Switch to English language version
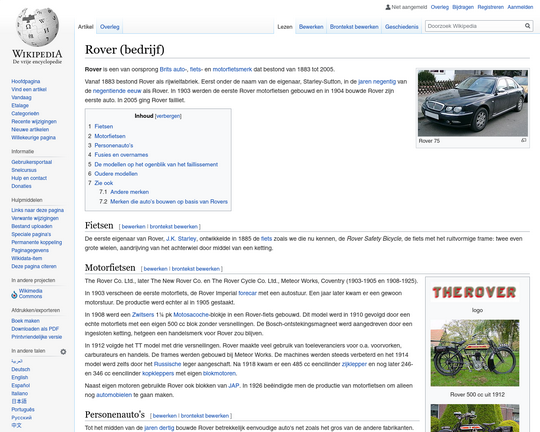 pos(20,377)
